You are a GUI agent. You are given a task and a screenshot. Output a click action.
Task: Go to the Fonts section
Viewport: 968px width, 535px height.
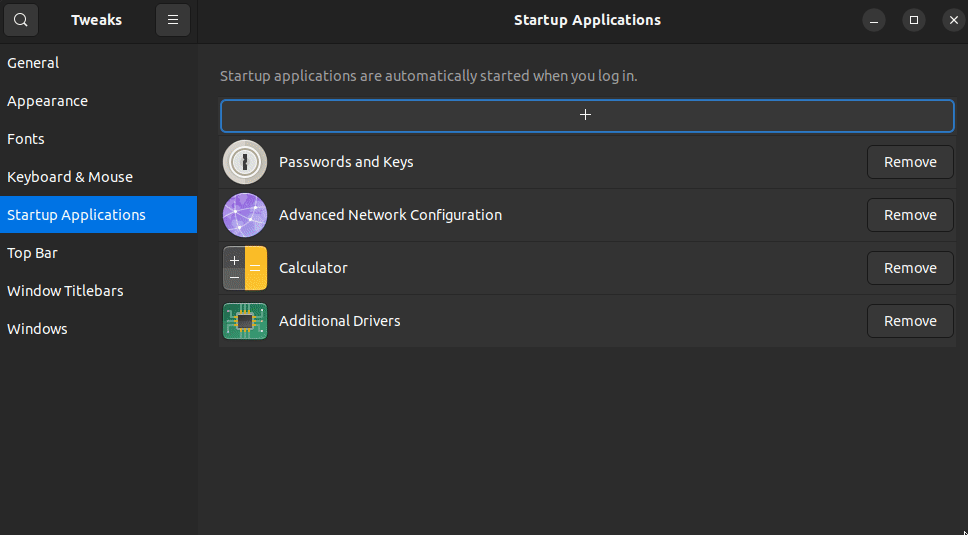tap(99, 139)
